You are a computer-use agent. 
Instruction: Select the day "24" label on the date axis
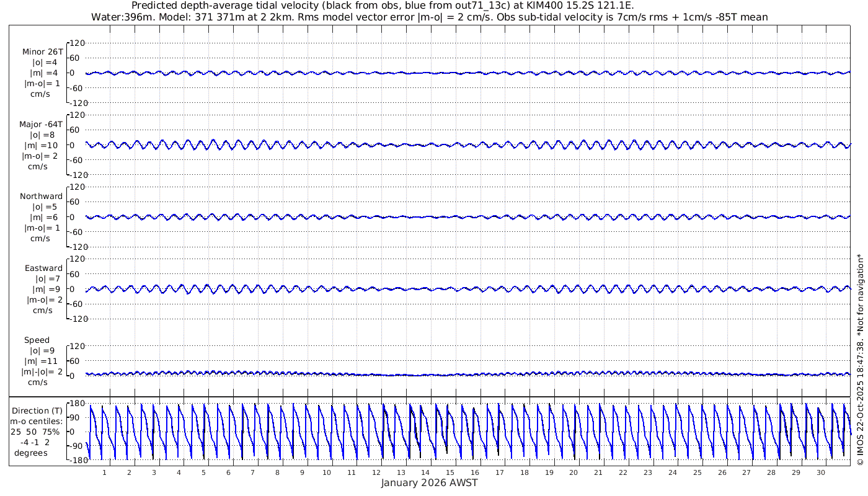click(673, 472)
